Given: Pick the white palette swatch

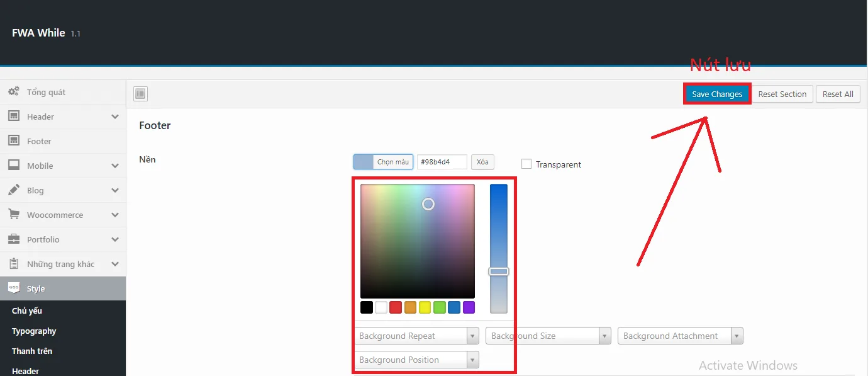Looking at the screenshot, I should [x=381, y=307].
